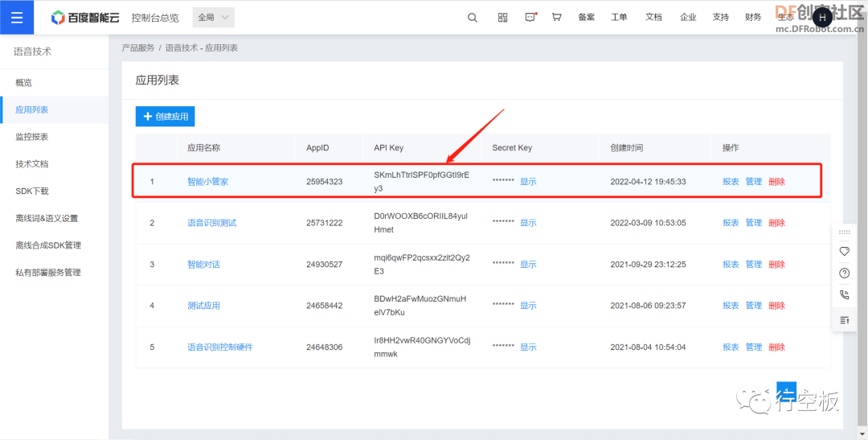Open 报表 for 语音识别控制硬件
The image size is (868, 440).
[731, 347]
